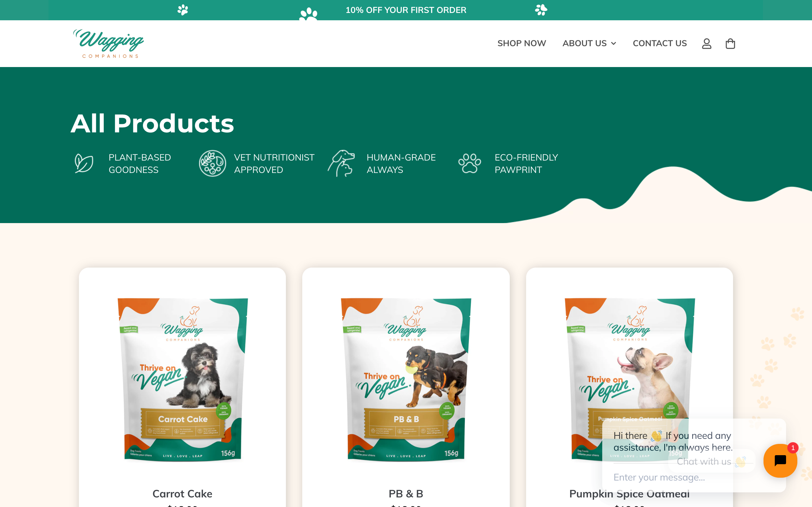The height and width of the screenshot is (507, 812).
Task: Select the Carrot Cake bag image
Action: [x=182, y=380]
